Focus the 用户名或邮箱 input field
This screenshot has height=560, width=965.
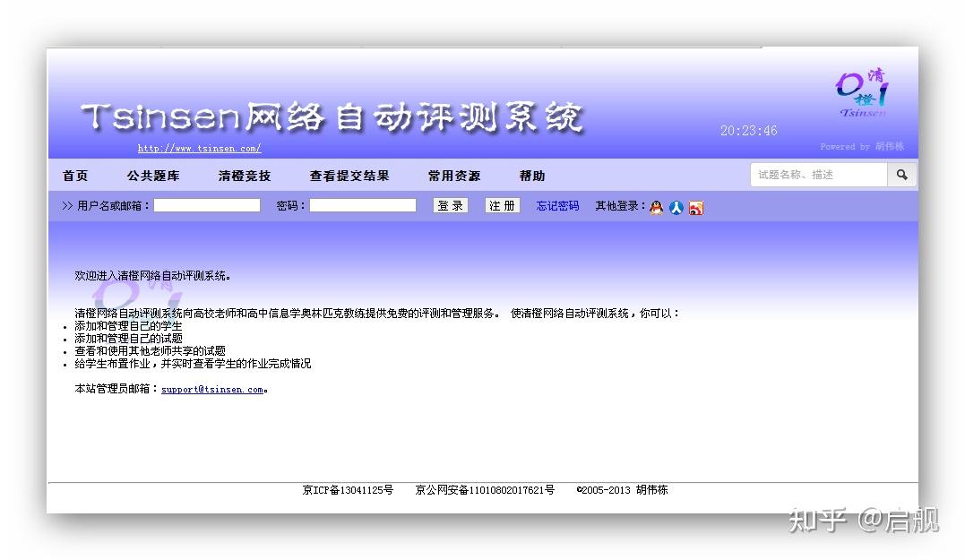point(207,205)
